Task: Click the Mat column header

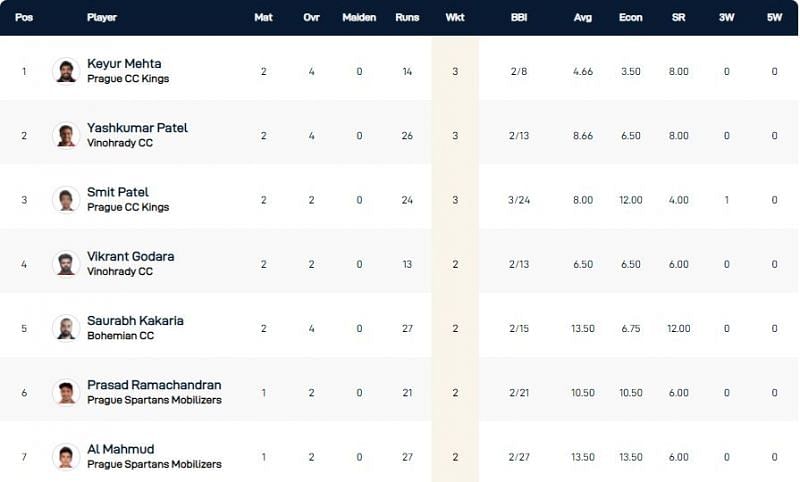Action: click(263, 18)
